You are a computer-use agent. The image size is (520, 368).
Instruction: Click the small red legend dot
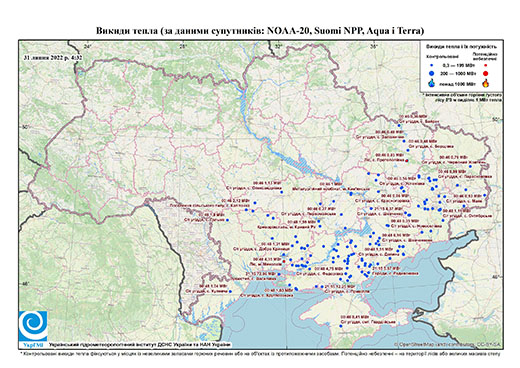[x=486, y=65]
